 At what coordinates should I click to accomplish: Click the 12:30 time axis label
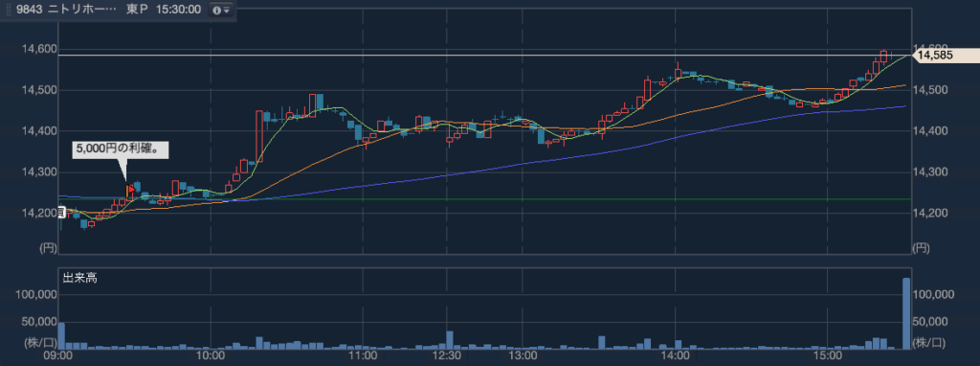(x=446, y=357)
